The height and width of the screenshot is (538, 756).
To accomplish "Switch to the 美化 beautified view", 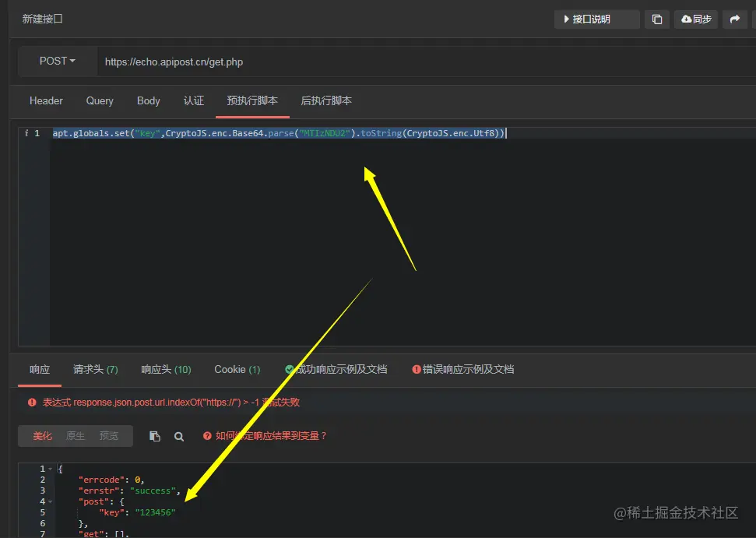I will coord(42,436).
